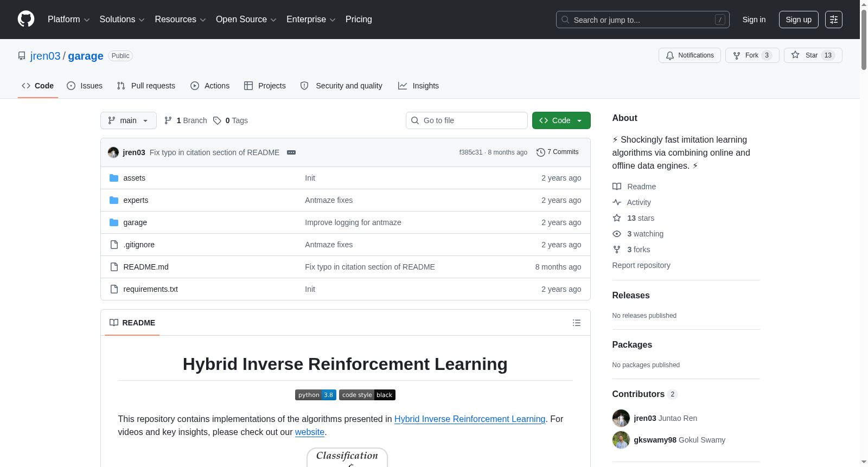Click the .gitignore file icon
Image resolution: width=868 pixels, height=467 pixels.
pos(114,245)
